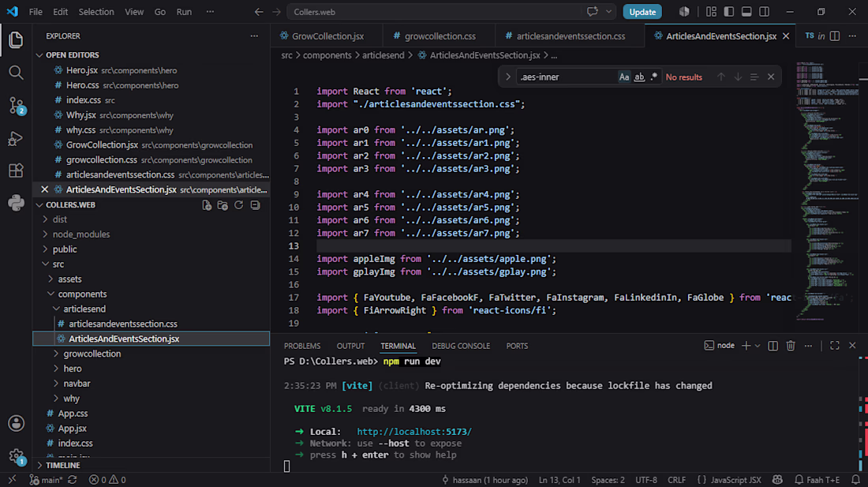Split the terminal panel
Screen dimensions: 868x487
coord(773,346)
